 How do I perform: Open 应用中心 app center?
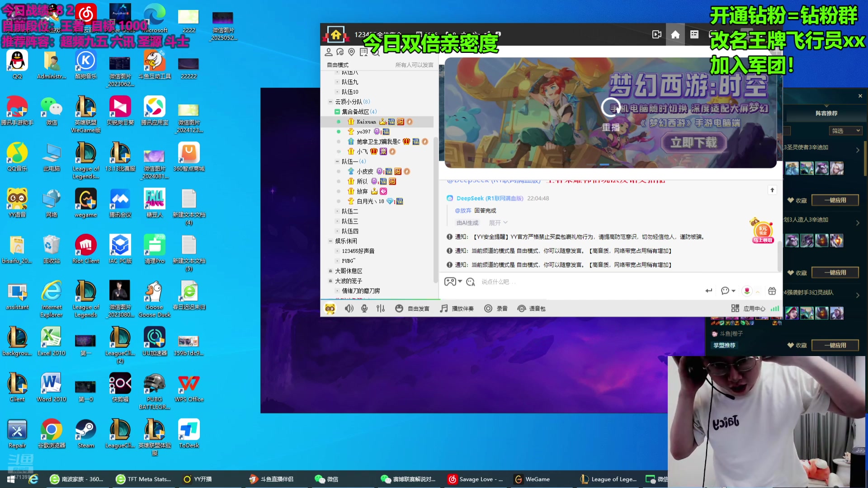click(748, 309)
